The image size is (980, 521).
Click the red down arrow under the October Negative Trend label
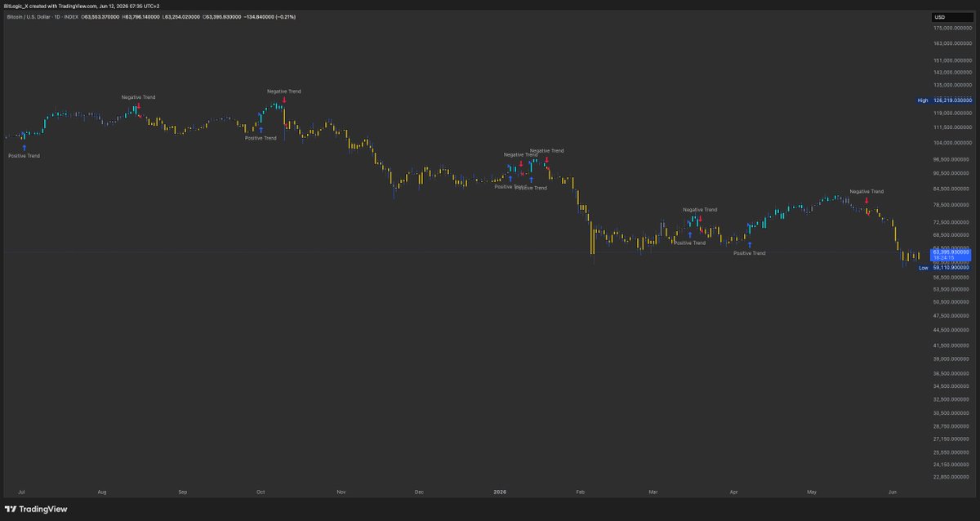[284, 100]
